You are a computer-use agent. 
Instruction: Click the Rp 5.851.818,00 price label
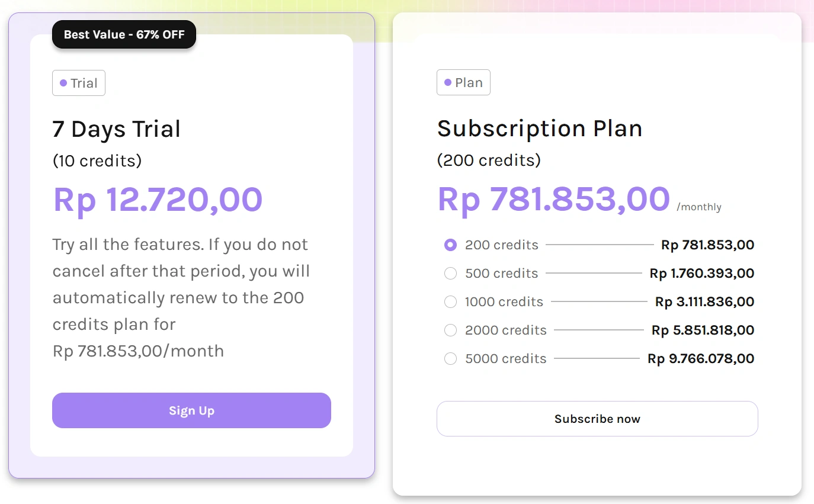(703, 330)
